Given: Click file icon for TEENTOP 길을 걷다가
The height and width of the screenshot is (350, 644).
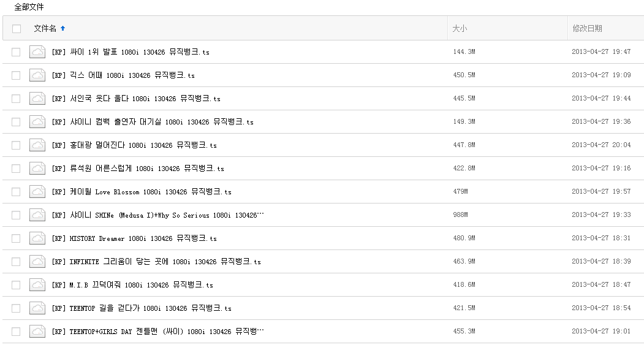Looking at the screenshot, I should tap(38, 308).
